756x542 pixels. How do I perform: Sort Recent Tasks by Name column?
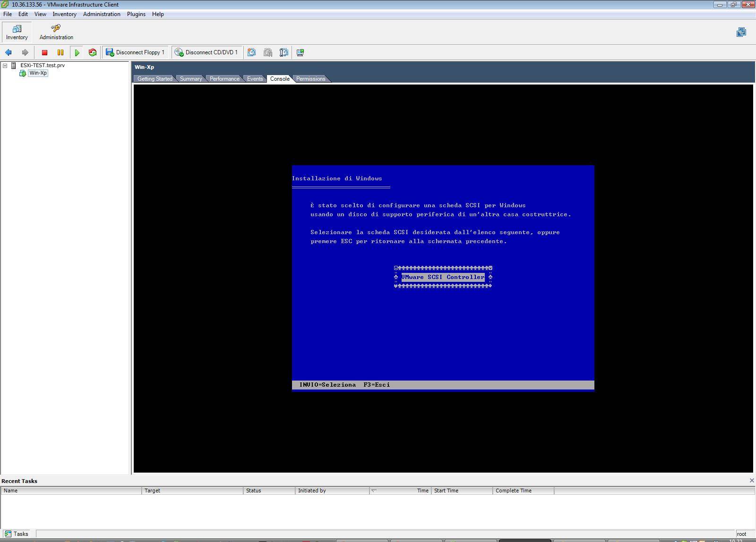coord(71,491)
